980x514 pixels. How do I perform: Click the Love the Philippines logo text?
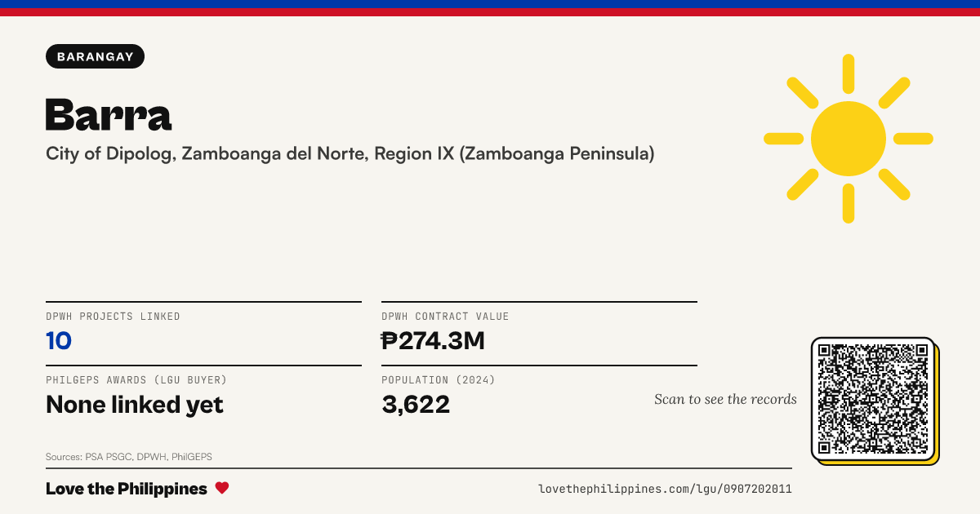[127, 489]
